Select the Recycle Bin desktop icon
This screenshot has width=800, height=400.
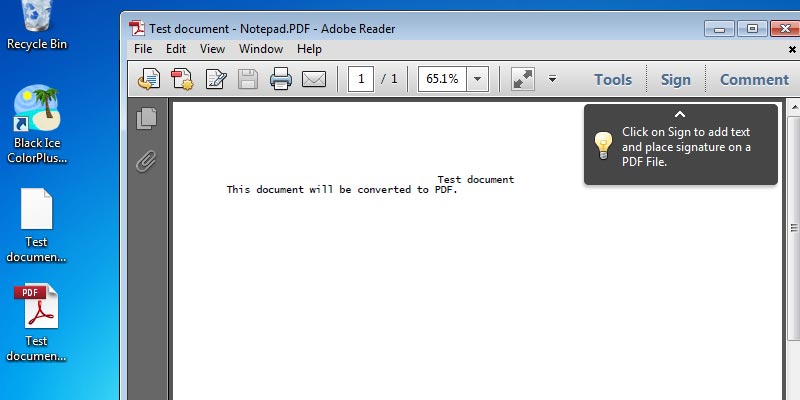(37, 25)
